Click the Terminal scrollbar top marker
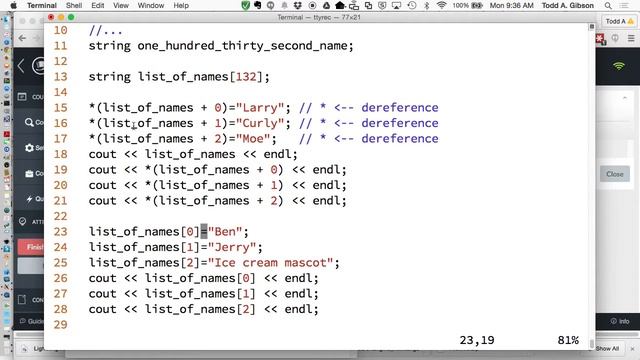Screen dimensions: 640x360 (x=591, y=27)
